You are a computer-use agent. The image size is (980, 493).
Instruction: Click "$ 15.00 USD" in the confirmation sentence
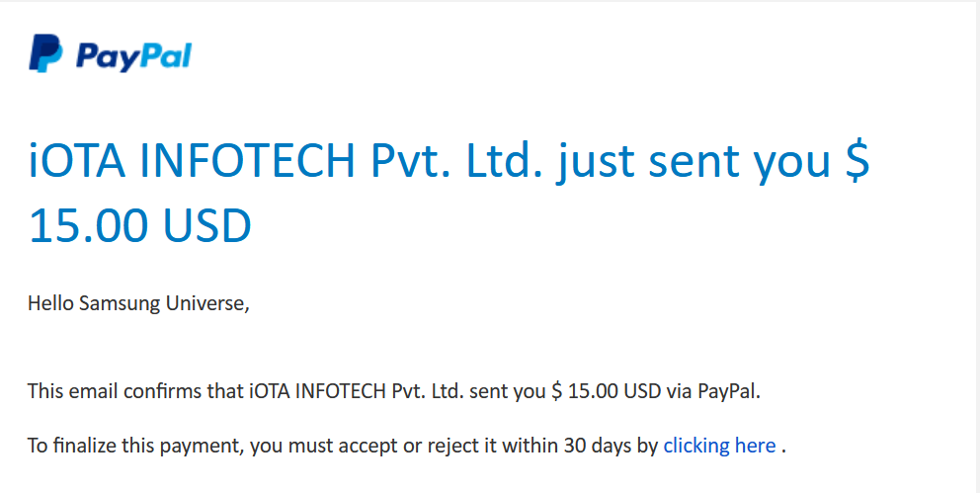coord(600,390)
